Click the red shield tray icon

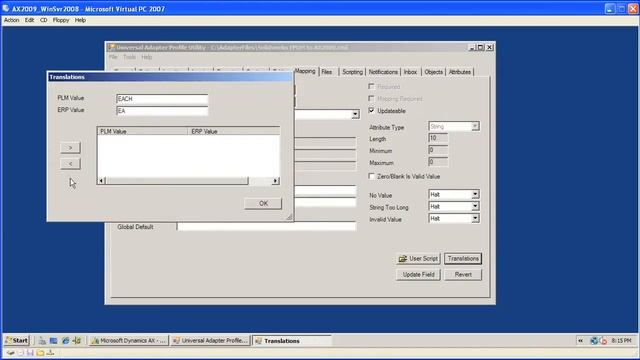coord(603,341)
